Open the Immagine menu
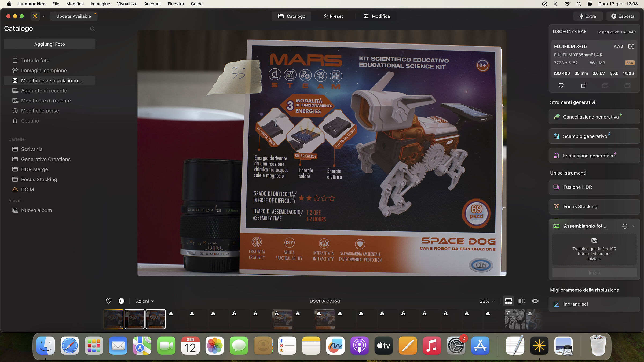The width and height of the screenshot is (644, 362). click(x=100, y=4)
